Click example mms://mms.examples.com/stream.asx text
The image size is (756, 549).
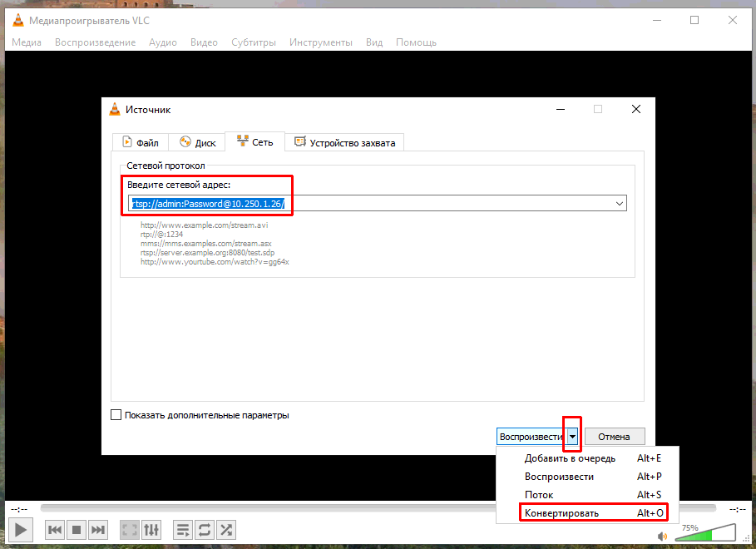tap(206, 244)
